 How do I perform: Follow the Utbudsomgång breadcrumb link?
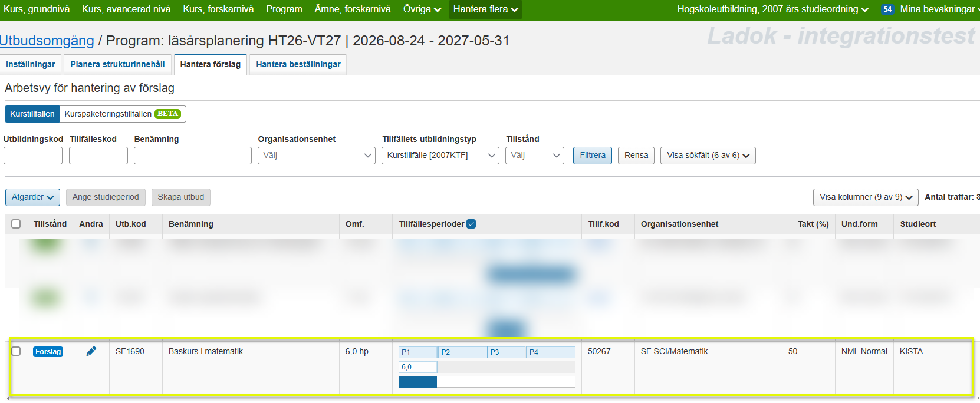pyautogui.click(x=47, y=41)
